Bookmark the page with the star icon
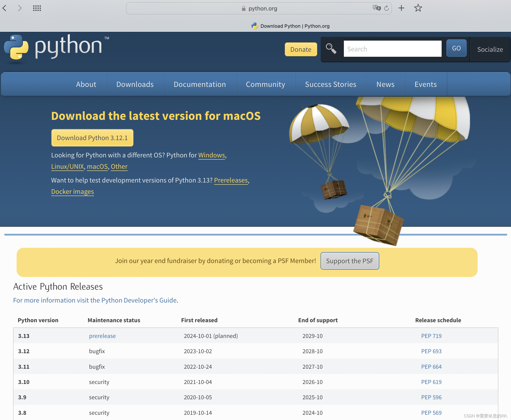 [418, 8]
